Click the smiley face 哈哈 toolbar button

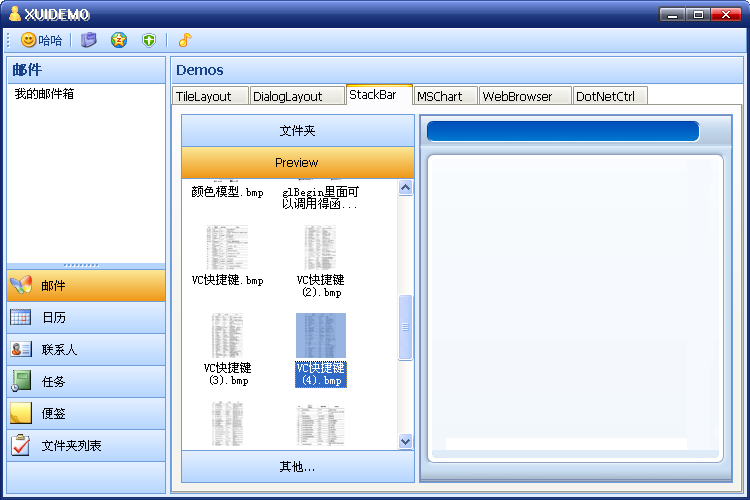point(41,41)
